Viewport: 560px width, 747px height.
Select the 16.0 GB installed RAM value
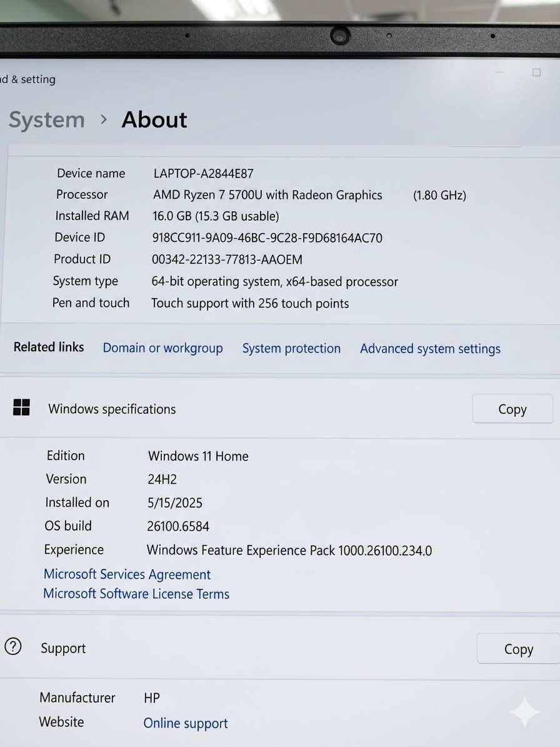point(216,216)
